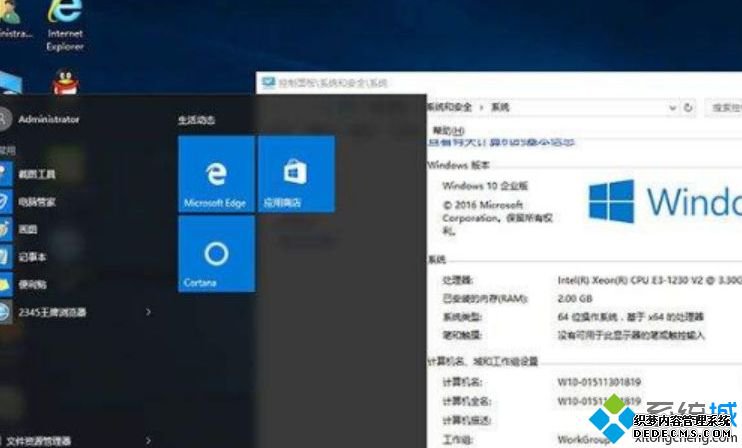Refresh the System window address bar
Viewport: 742px width, 448px height.
[x=688, y=107]
